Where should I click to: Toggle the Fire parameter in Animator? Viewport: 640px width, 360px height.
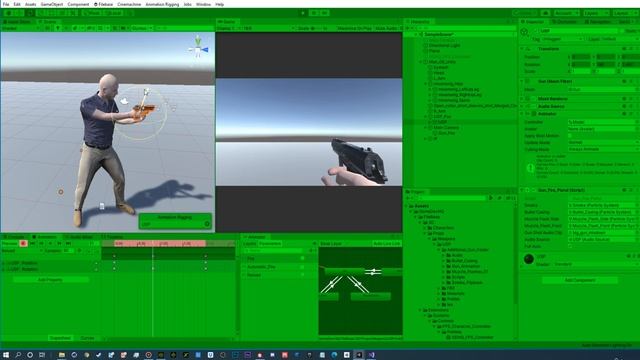point(302,258)
